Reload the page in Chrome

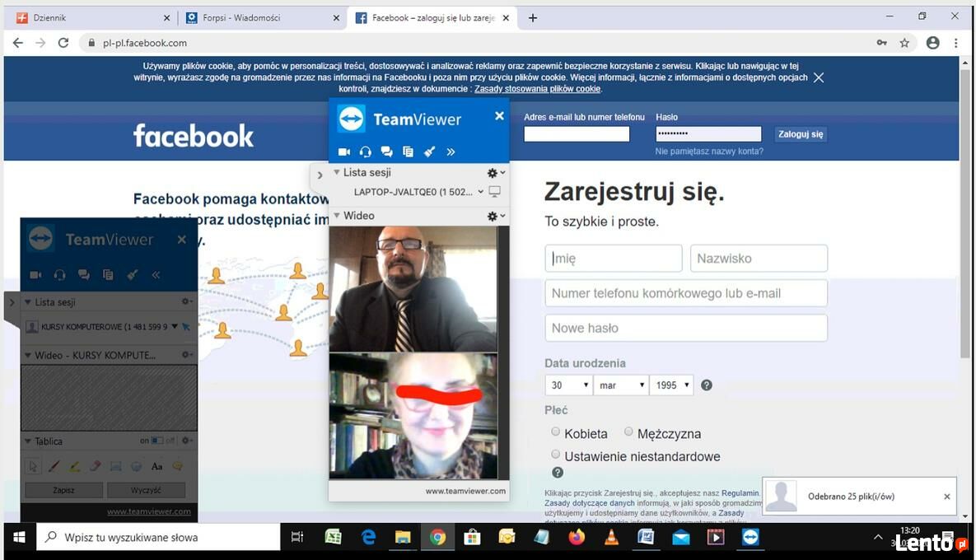(63, 43)
